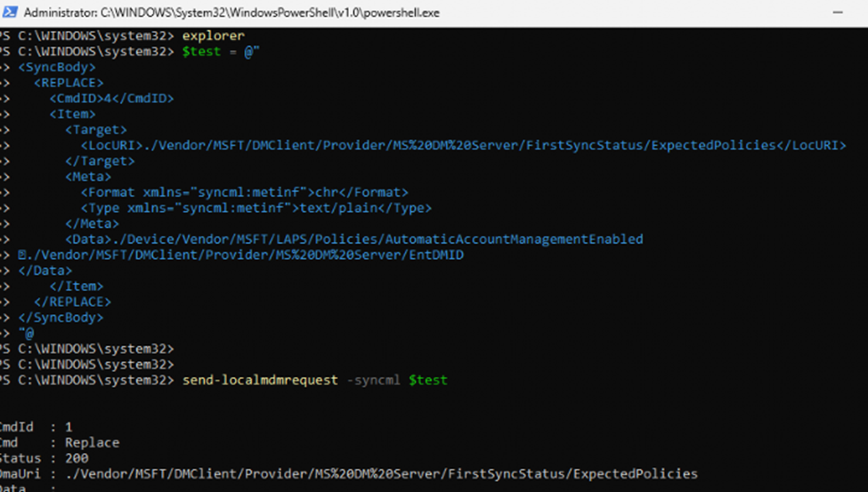Minimize the PowerShell window
The width and height of the screenshot is (868, 492).
coord(838,12)
